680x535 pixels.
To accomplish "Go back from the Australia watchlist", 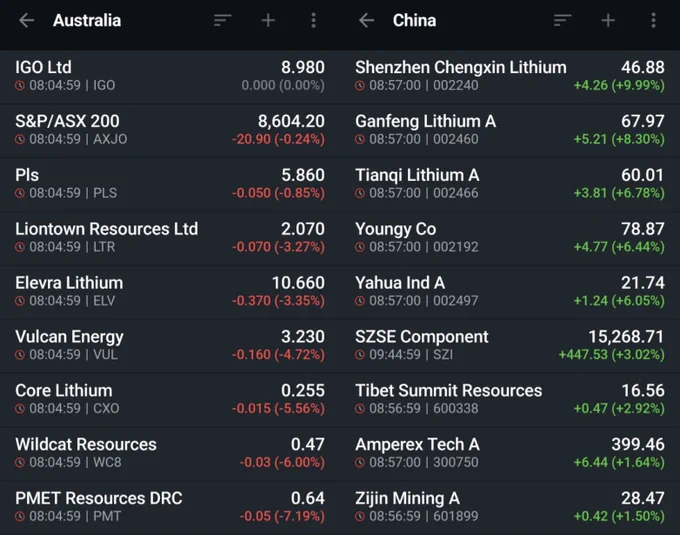I will (x=26, y=20).
